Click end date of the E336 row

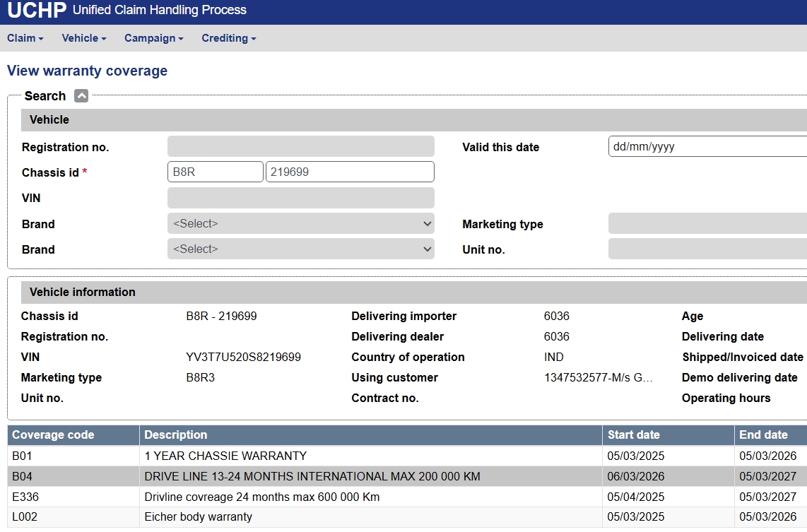[x=768, y=497]
